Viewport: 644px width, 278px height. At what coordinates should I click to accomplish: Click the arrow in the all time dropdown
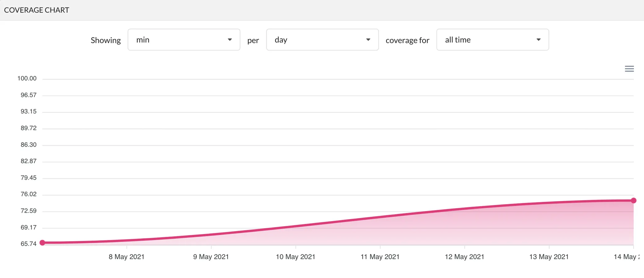tap(539, 40)
